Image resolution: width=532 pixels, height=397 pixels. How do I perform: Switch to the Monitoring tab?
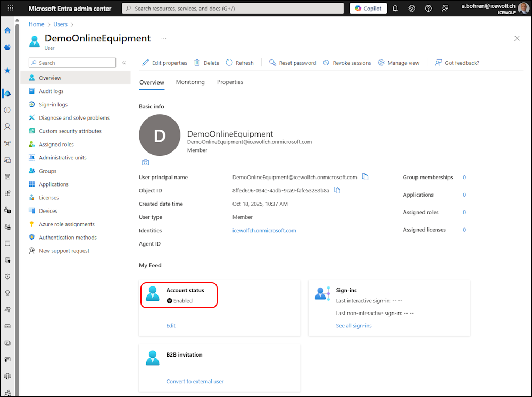click(x=190, y=82)
